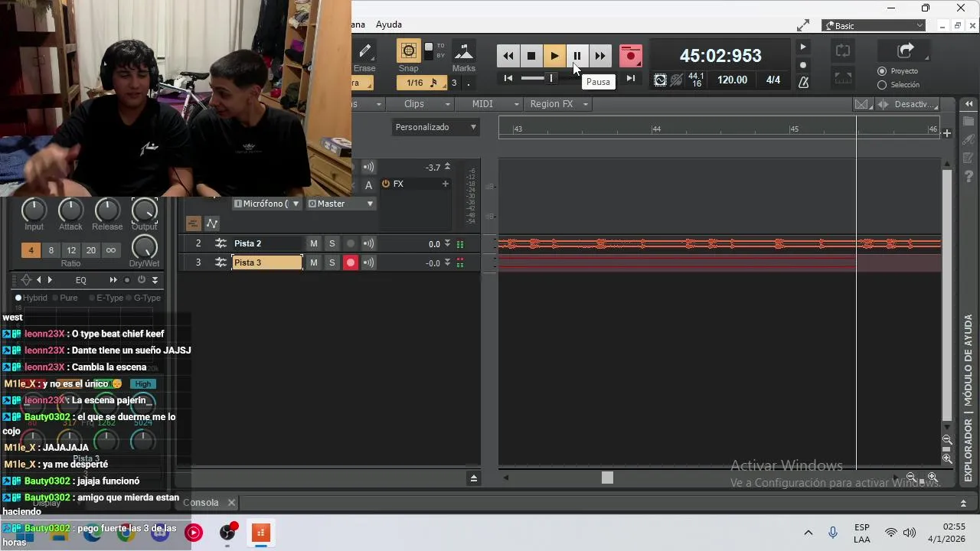The width and height of the screenshot is (980, 551).
Task: Toggle the FX rack power button
Action: pos(386,184)
